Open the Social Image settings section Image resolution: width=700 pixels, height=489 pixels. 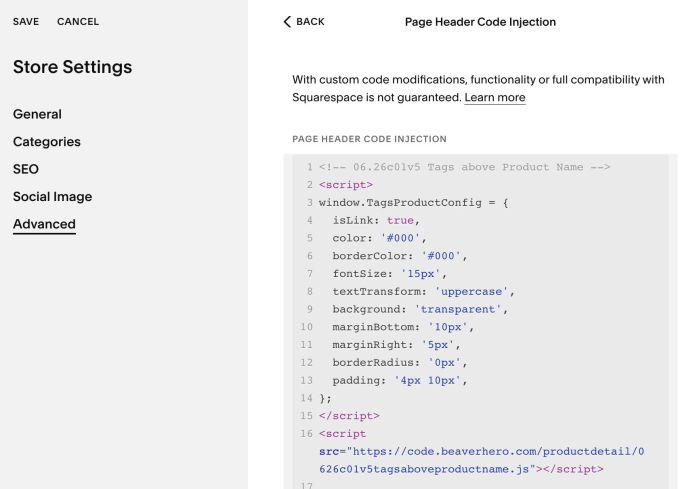pos(53,196)
